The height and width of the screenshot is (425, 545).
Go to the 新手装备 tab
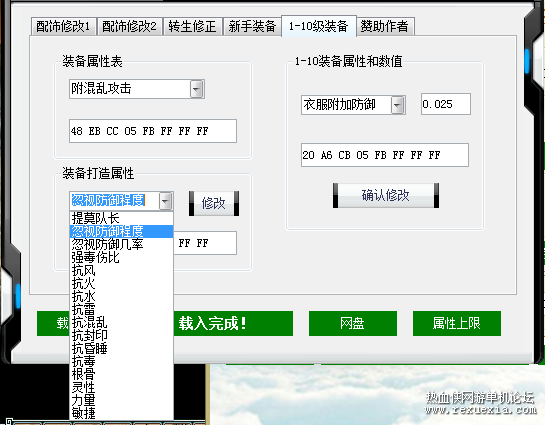[x=252, y=26]
